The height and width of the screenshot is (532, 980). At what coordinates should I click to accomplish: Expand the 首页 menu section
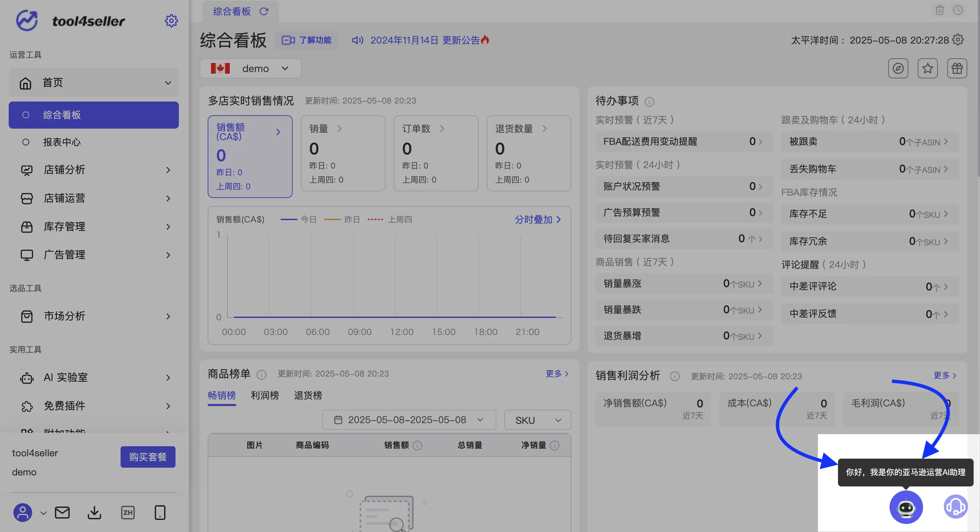pos(93,82)
